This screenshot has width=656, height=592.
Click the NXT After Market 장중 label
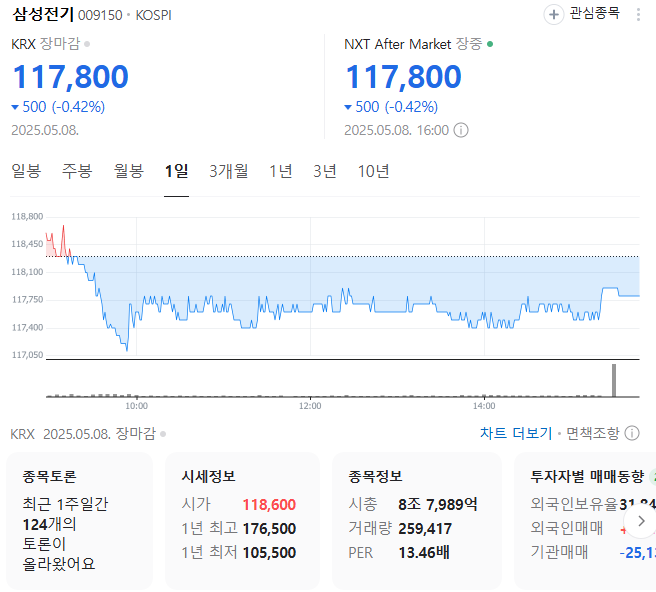coord(413,44)
